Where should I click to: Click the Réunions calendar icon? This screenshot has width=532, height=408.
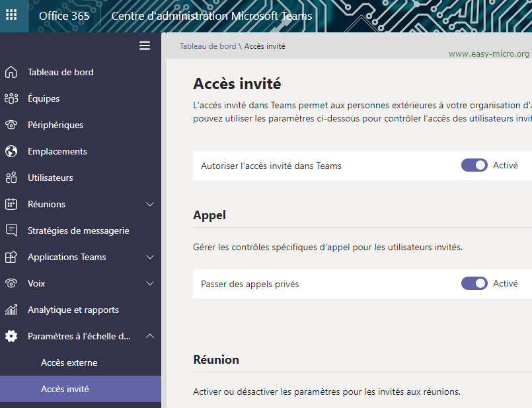click(x=11, y=204)
